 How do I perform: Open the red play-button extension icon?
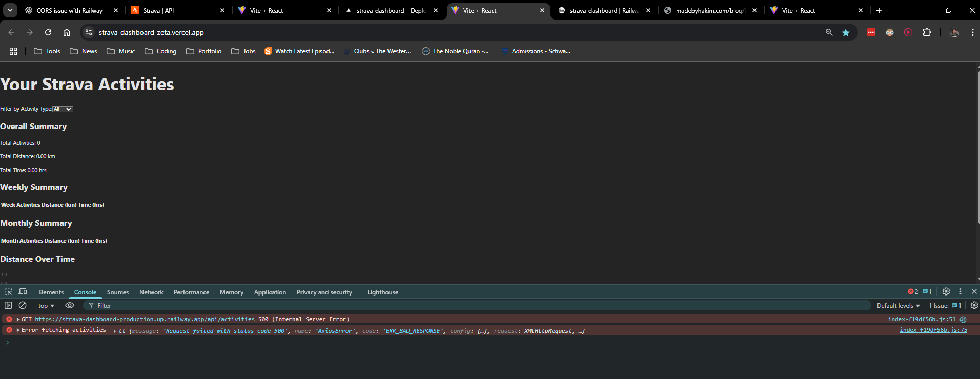pos(908,32)
